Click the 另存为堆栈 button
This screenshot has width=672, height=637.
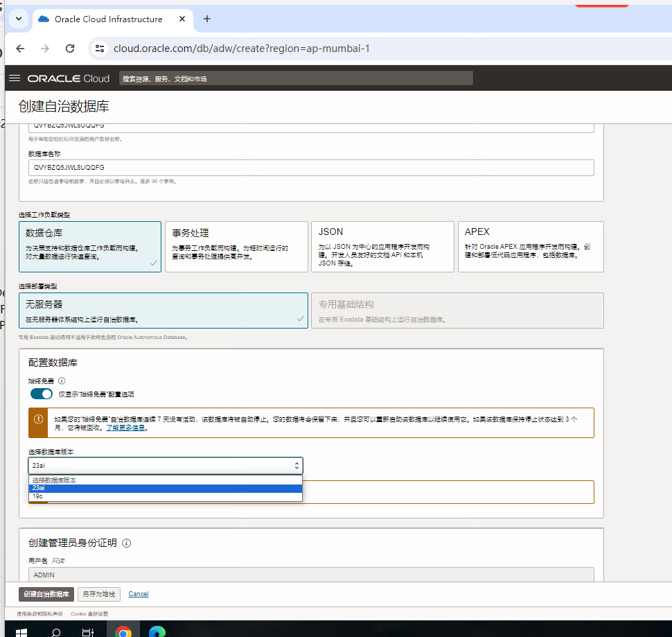tap(98, 594)
